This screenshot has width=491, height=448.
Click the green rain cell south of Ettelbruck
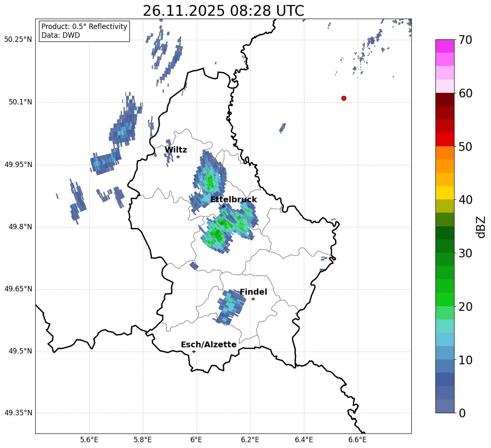pyautogui.click(x=228, y=228)
